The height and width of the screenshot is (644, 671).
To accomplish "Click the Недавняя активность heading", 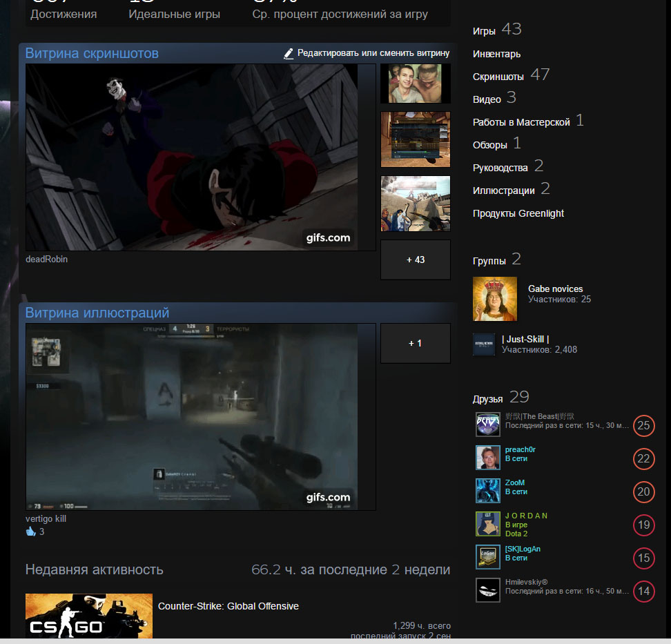I will pyautogui.click(x=94, y=569).
